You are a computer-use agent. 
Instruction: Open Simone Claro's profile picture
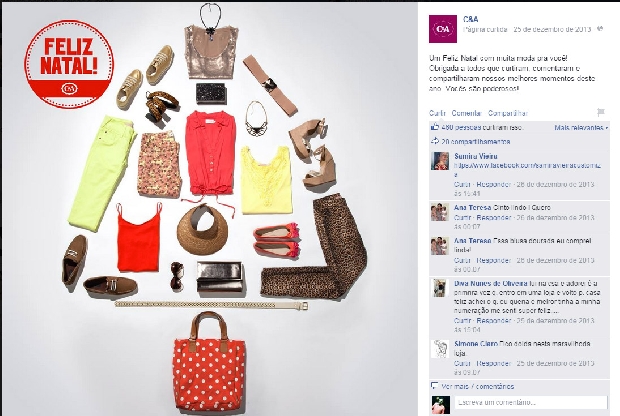pyautogui.click(x=440, y=349)
